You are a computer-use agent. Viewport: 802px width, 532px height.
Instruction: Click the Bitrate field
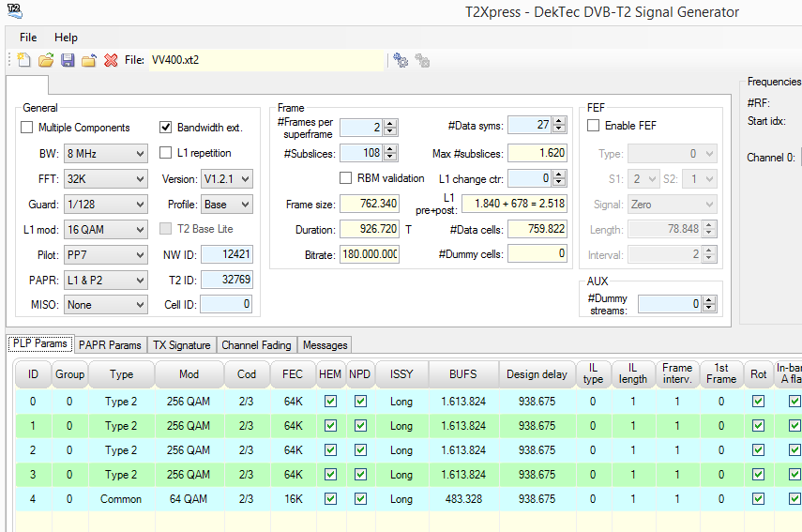point(370,254)
